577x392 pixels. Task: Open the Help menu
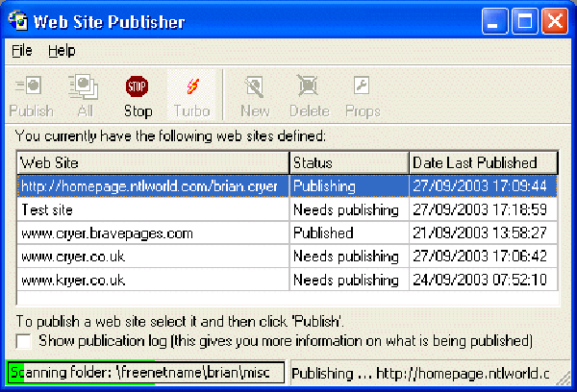click(x=62, y=50)
